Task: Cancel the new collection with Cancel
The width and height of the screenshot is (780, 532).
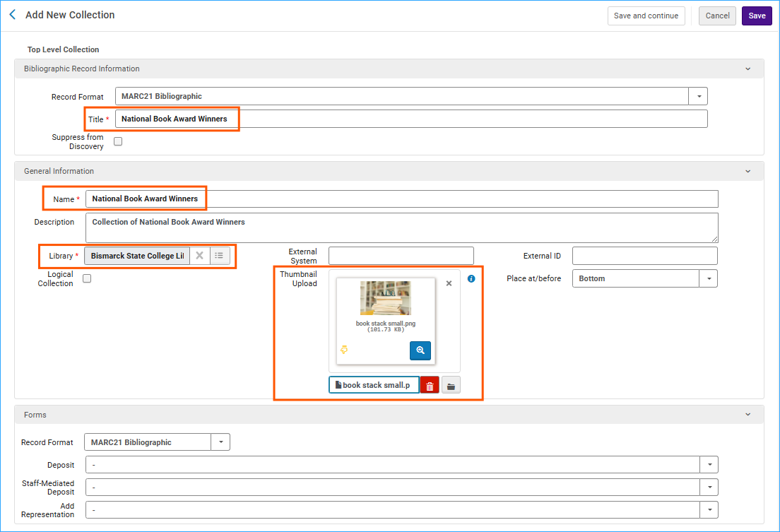Action: 716,16
